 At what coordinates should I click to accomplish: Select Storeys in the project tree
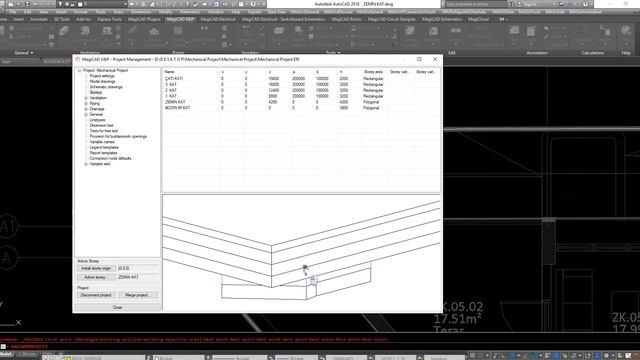pyautogui.click(x=96, y=93)
